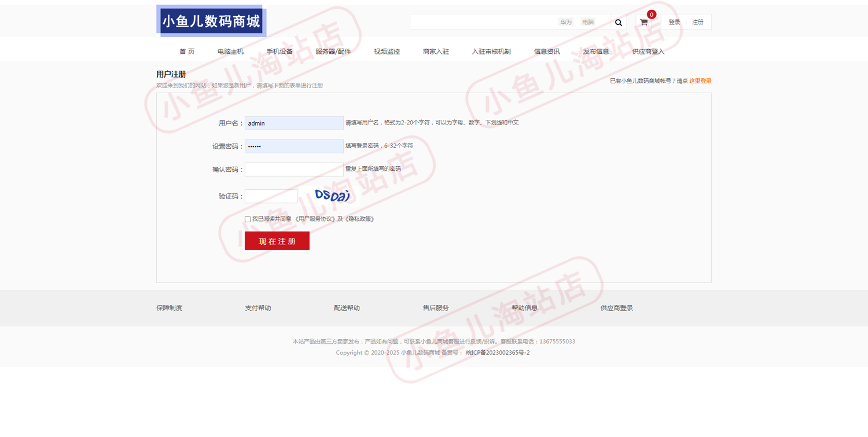
Task: Focus the 用户名 input field
Action: coord(294,123)
